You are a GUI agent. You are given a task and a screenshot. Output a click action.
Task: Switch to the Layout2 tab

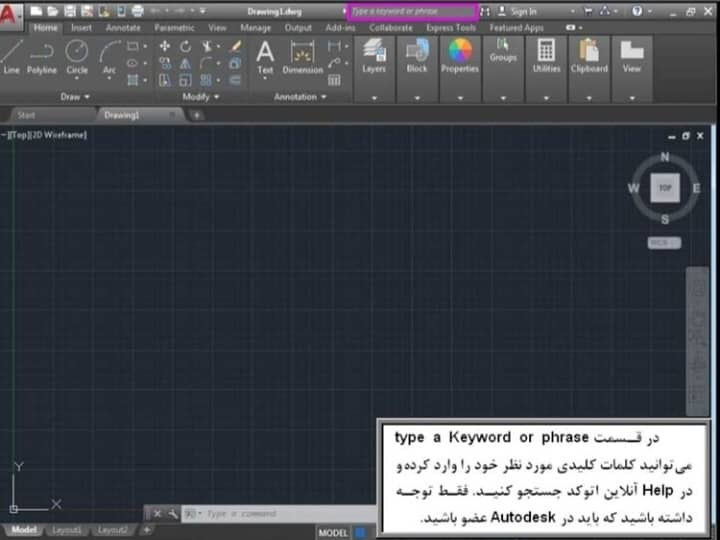click(x=112, y=530)
